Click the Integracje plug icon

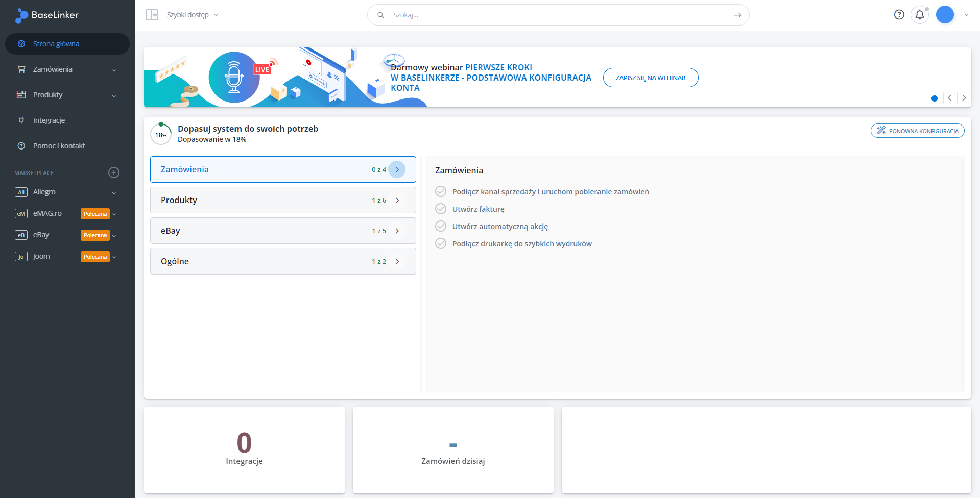point(21,120)
